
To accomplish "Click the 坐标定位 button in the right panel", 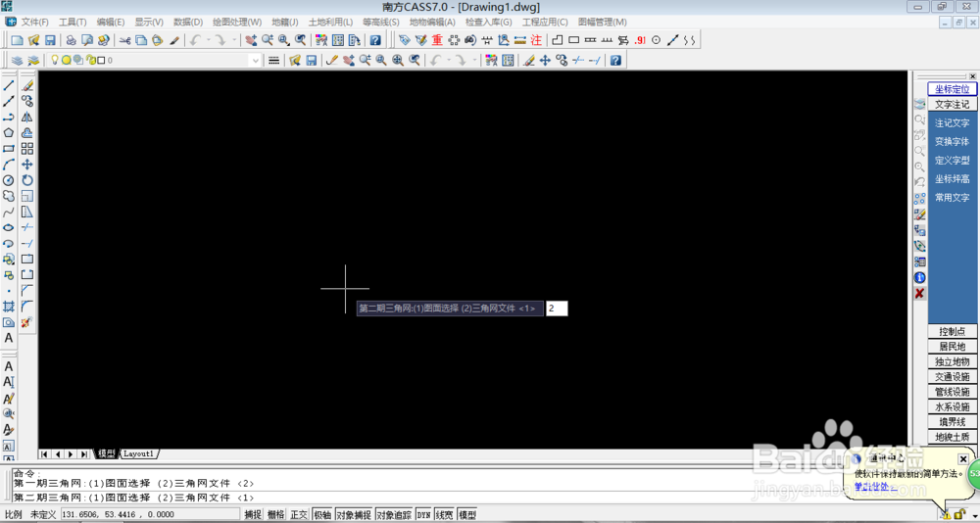I will 952,89.
